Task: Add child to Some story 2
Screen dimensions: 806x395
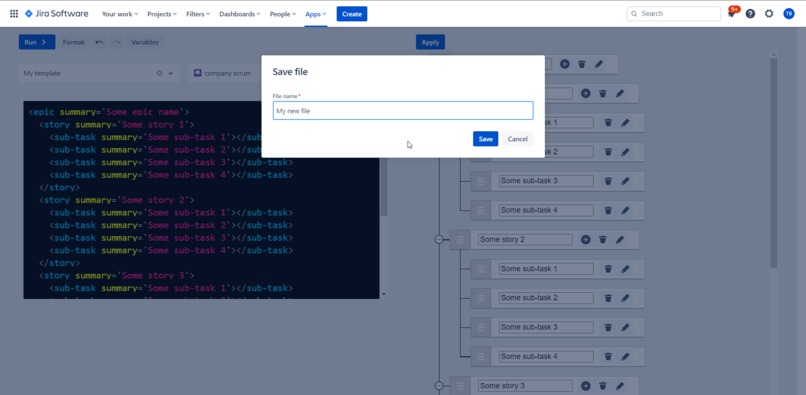Action: 585,240
